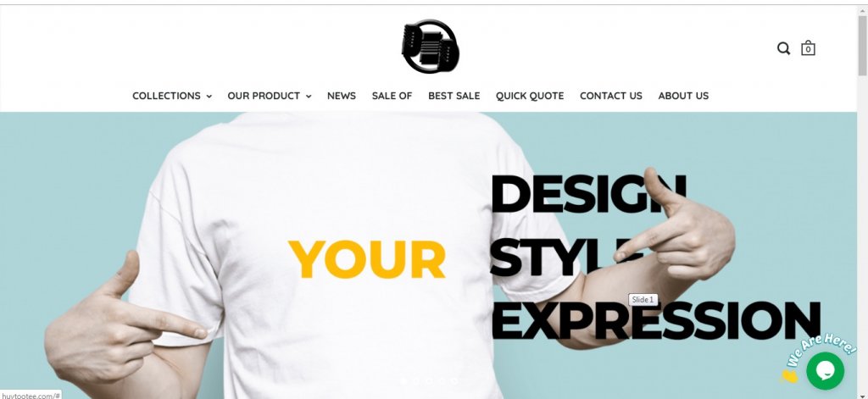This screenshot has height=399, width=868.
Task: Open the search magnifier icon
Action: tap(783, 48)
